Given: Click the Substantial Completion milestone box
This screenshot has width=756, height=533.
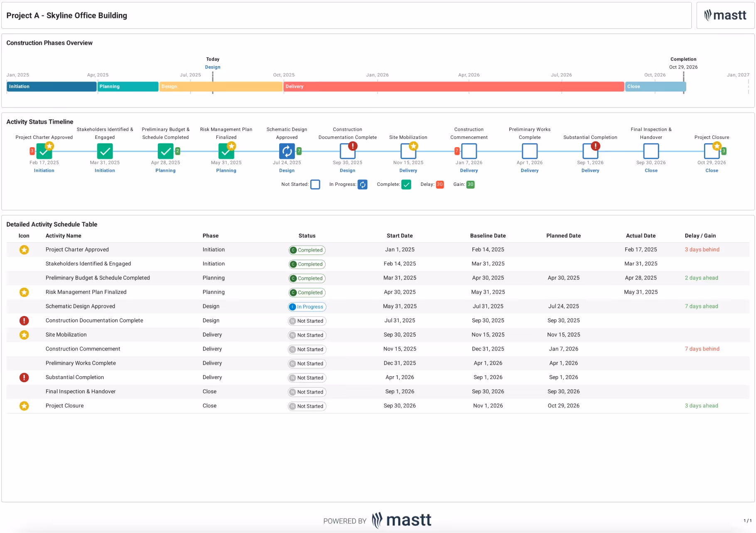Looking at the screenshot, I should coord(590,151).
